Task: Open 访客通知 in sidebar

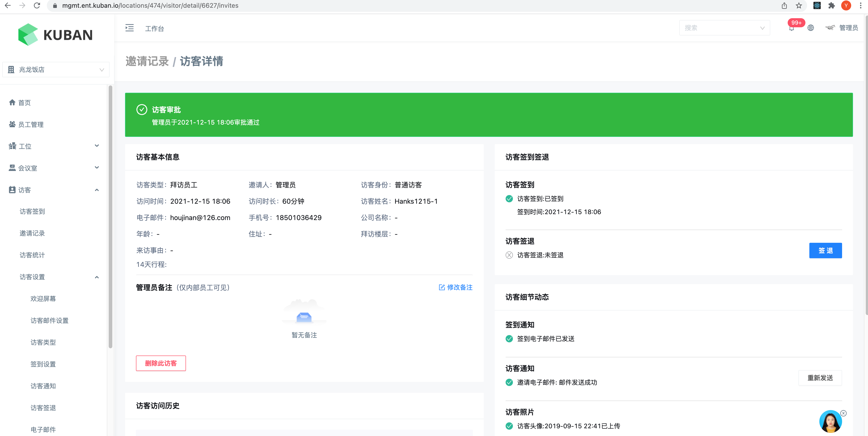Action: click(43, 386)
